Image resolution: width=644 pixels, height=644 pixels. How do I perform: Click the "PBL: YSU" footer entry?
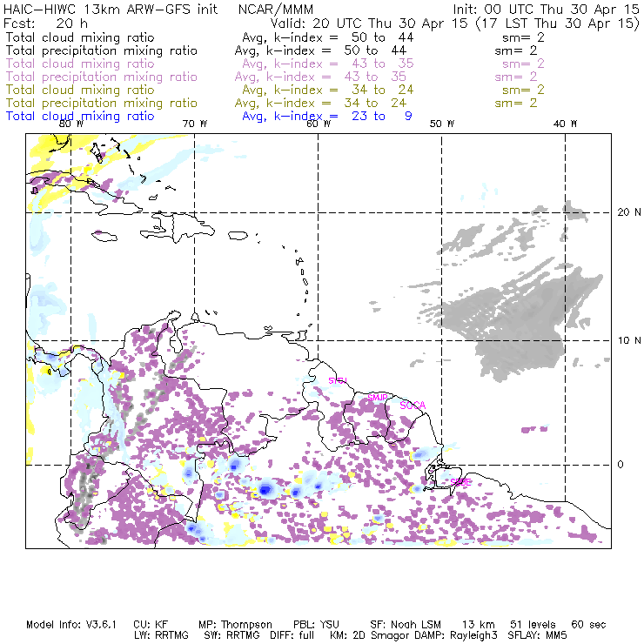(x=316, y=625)
